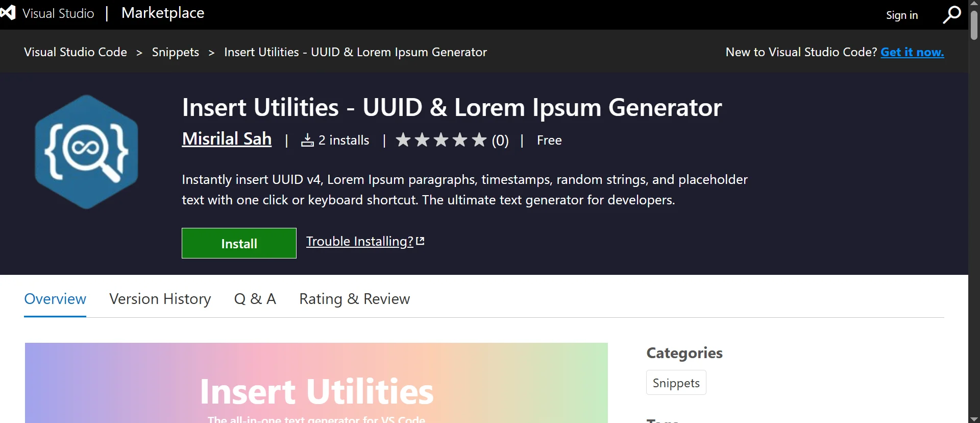Click the "Free" price label
This screenshot has width=980, height=423.
point(549,140)
